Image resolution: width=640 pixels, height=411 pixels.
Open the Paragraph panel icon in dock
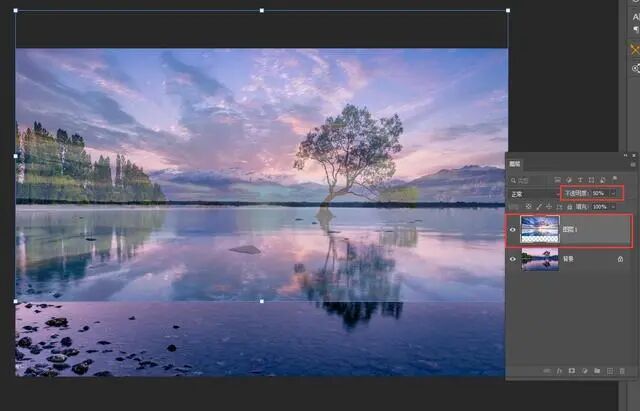coord(636,29)
